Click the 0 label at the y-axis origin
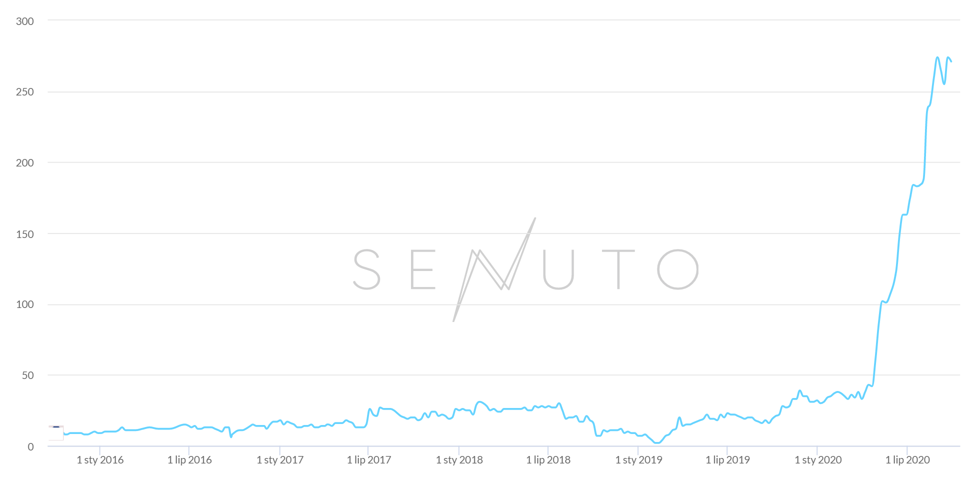980x478 pixels. tap(31, 446)
